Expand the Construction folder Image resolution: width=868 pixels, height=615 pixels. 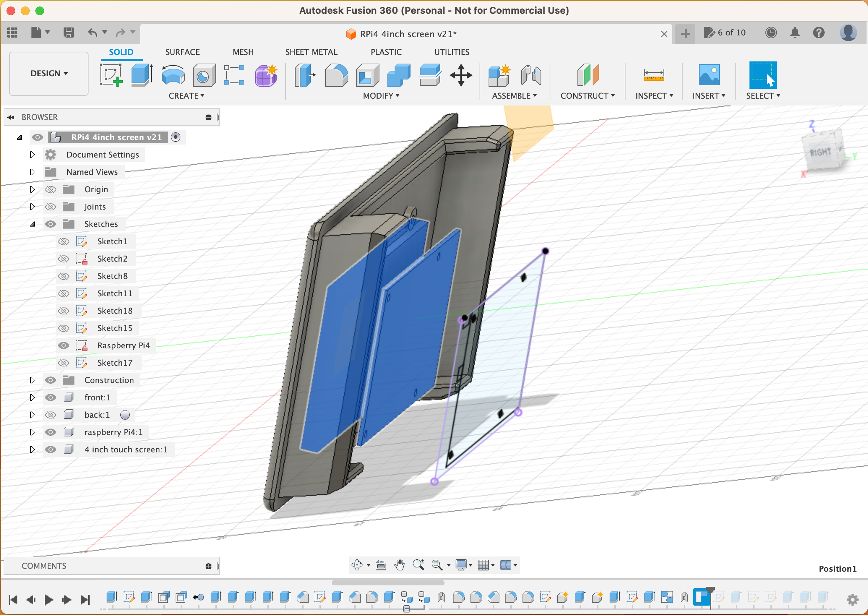click(x=31, y=380)
